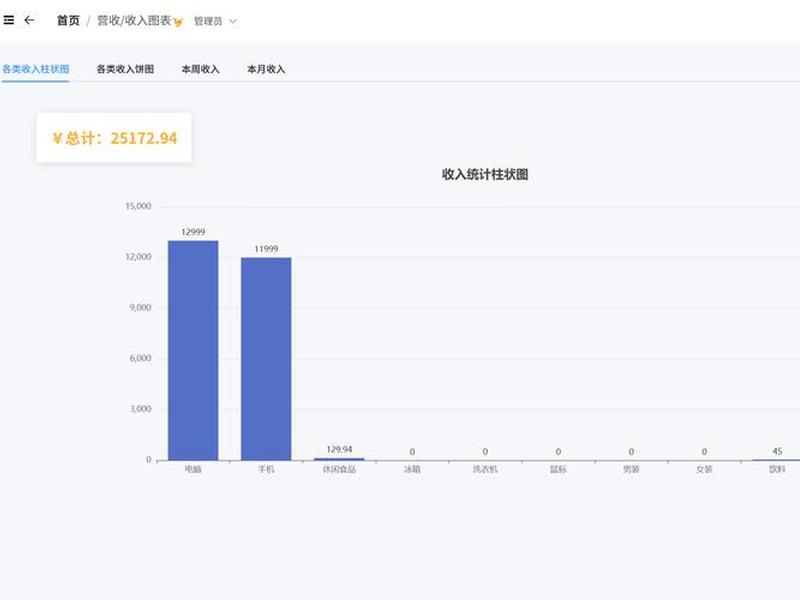Click the 12,000 y-axis label
The height and width of the screenshot is (600, 800).
click(138, 257)
